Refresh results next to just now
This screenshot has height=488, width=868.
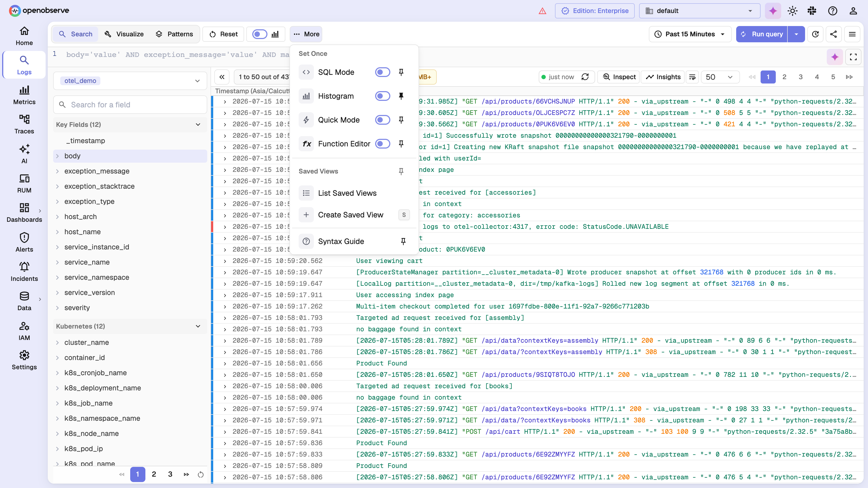click(x=585, y=77)
